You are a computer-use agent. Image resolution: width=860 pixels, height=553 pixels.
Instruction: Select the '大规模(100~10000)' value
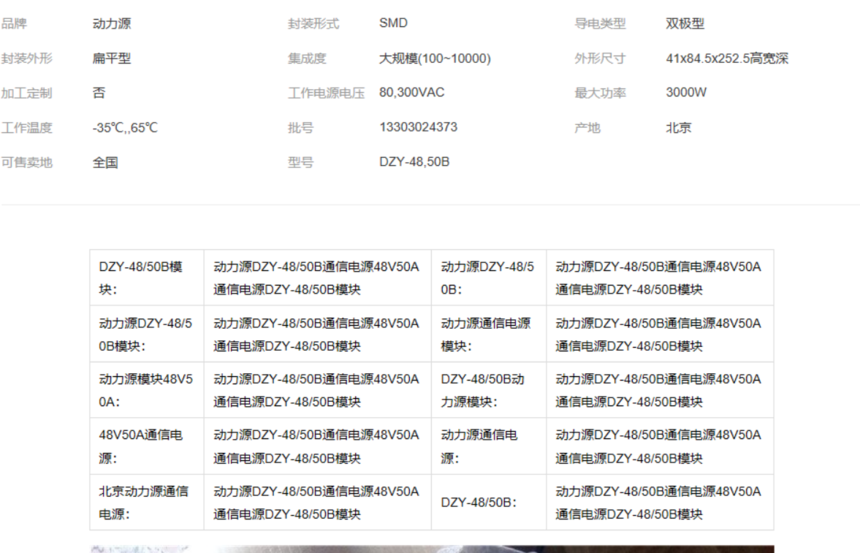tap(435, 58)
